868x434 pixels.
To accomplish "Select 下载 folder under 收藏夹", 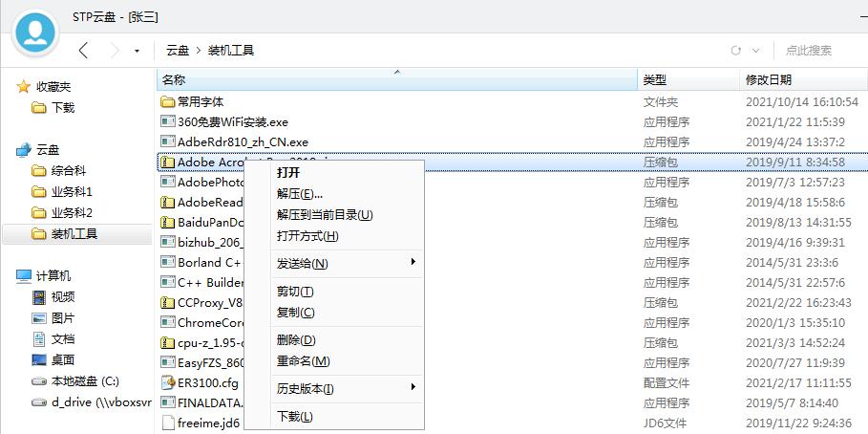I will click(x=53, y=107).
